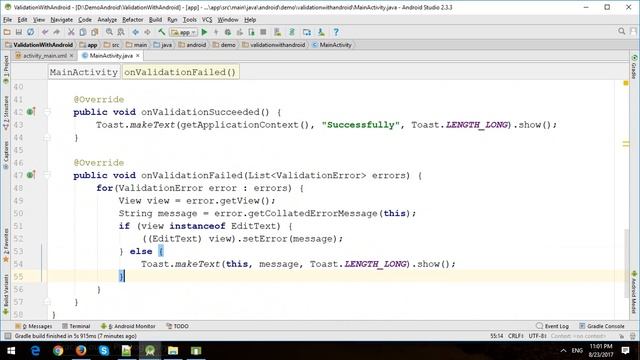Click the ValidationWithAndroid breadcrumb
Image resolution: width=640 pixels, height=360 pixels.
(x=39, y=45)
